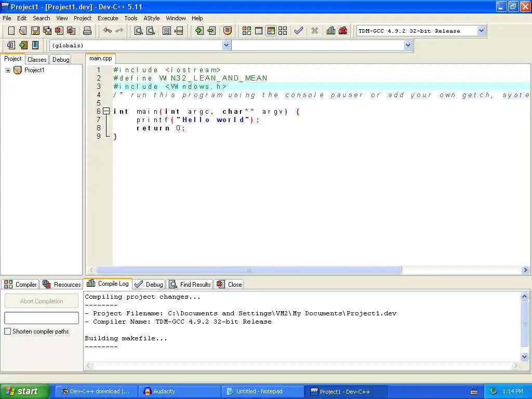532x399 pixels.
Task: Open the File menu
Action: click(x=7, y=18)
